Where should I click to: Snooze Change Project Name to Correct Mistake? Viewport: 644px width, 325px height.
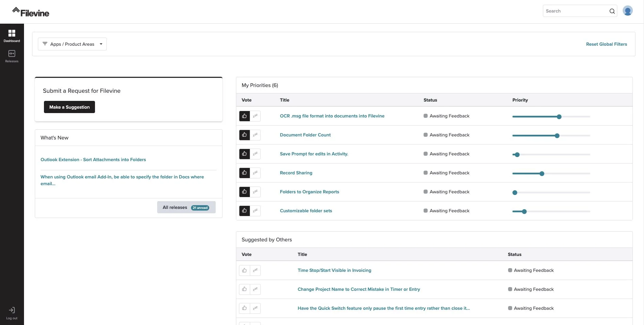coord(255,289)
